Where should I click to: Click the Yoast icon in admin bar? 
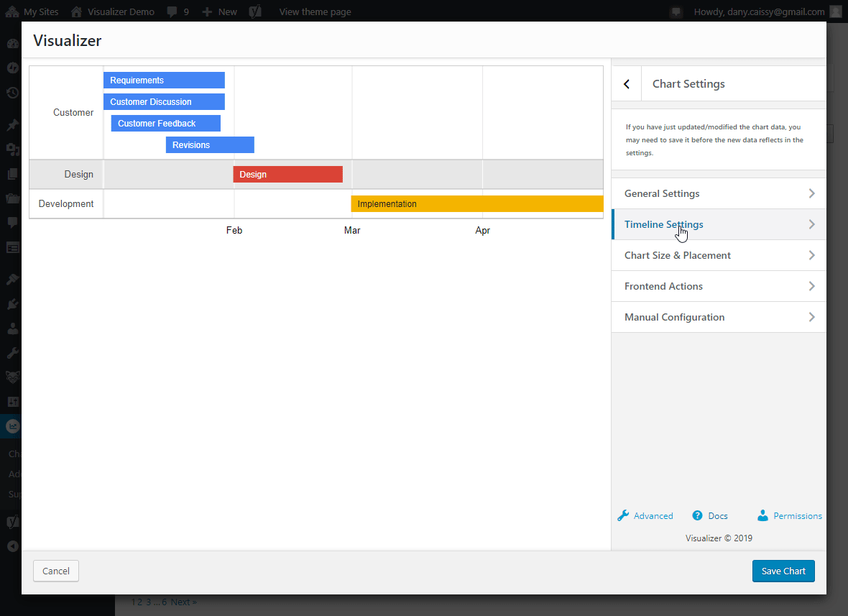click(255, 12)
